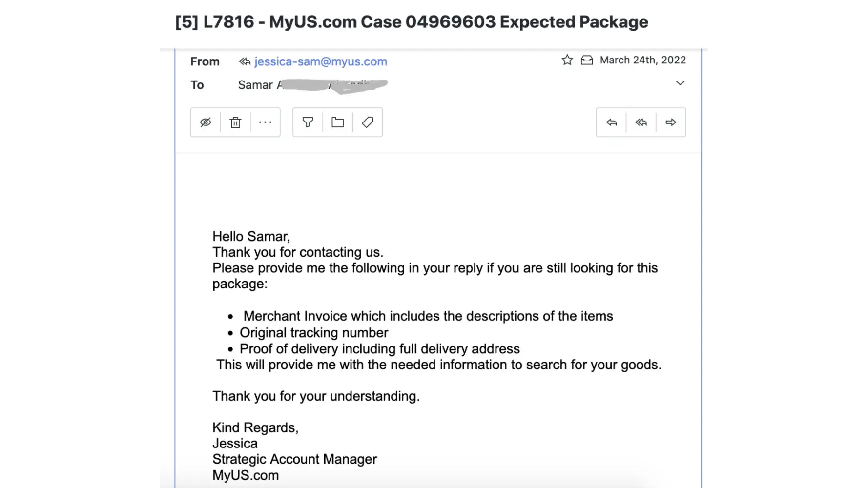Move the message using the folder icon

tap(338, 122)
